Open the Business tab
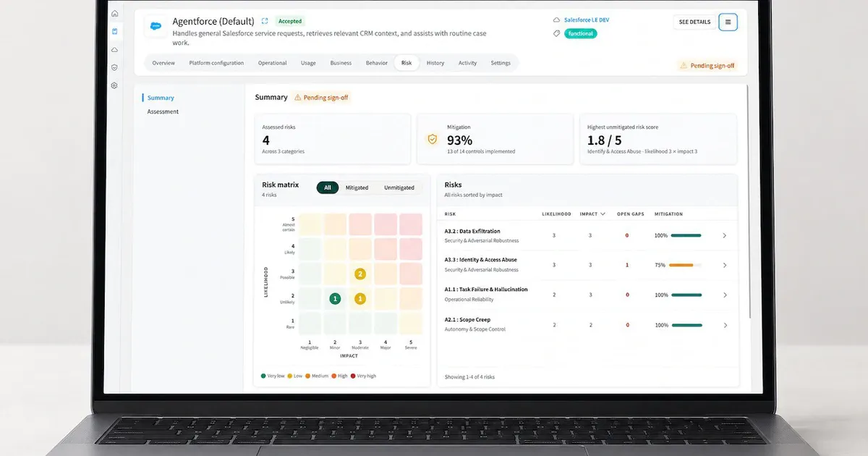This screenshot has width=868, height=456. pos(341,63)
